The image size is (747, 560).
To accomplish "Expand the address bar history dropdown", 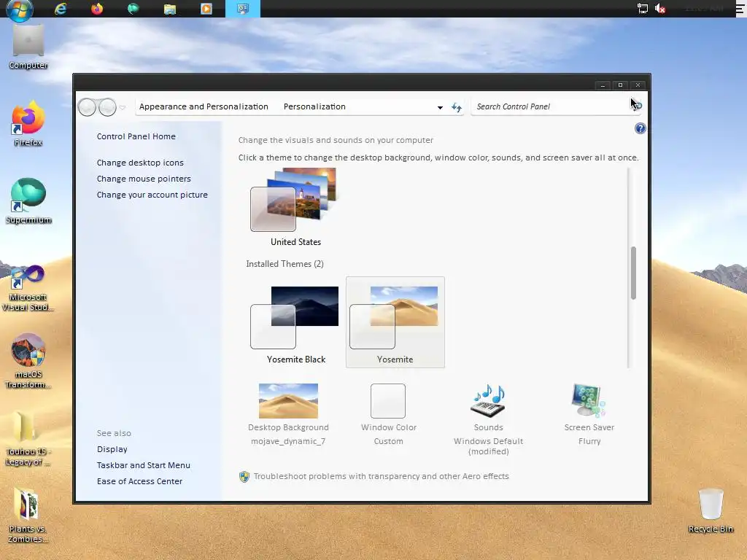I will [x=440, y=108].
